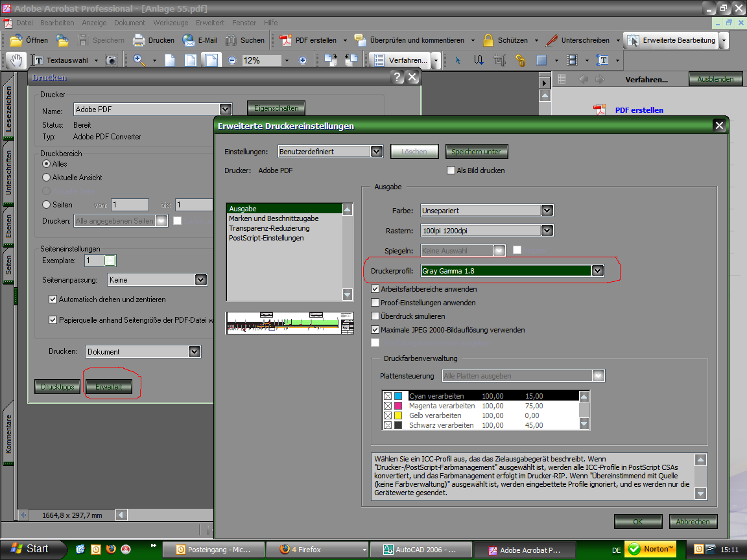Click the Speichern unter button
747x560 pixels.
[x=477, y=152]
